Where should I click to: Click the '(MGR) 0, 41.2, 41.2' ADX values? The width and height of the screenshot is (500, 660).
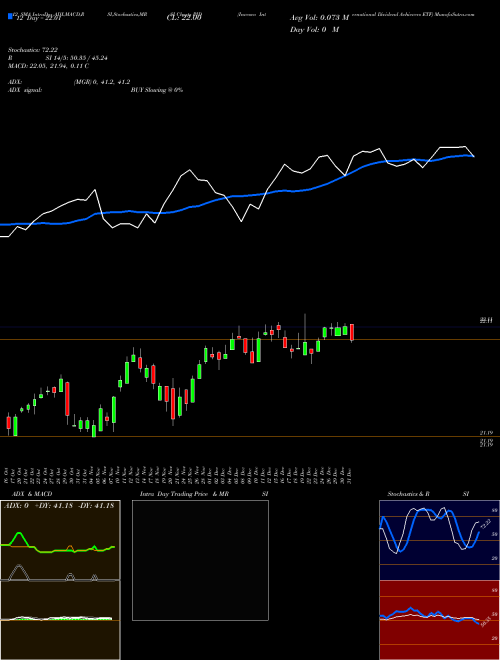point(102,82)
